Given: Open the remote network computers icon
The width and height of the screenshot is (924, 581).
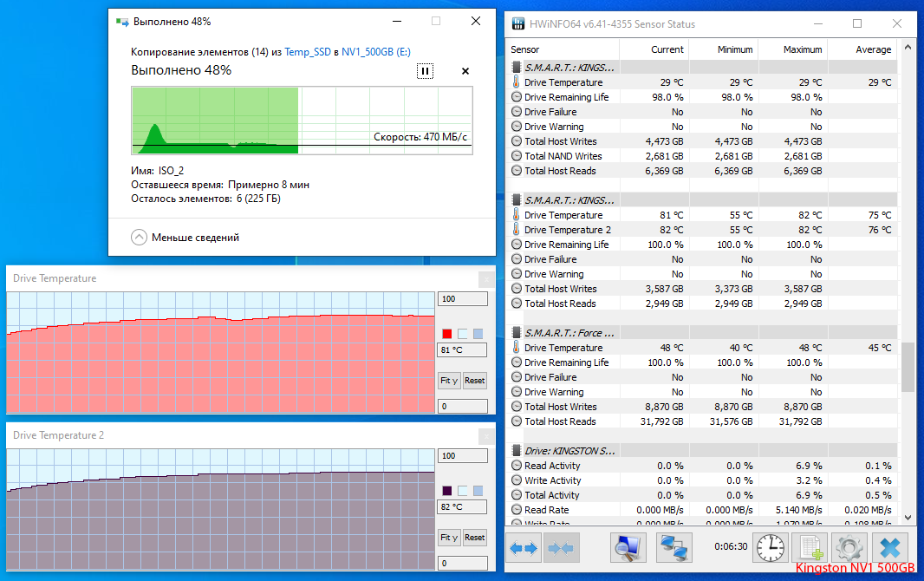Looking at the screenshot, I should 673,548.
